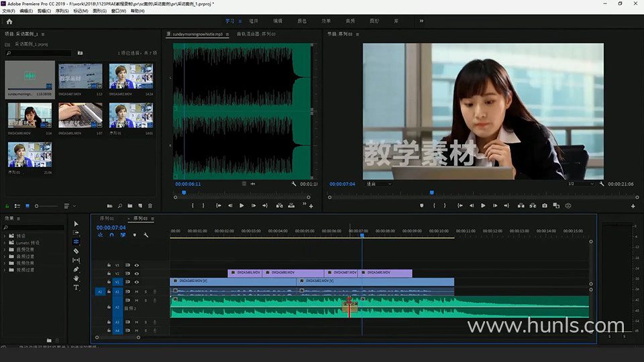Switch to the 序列01 timeline tab
The height and width of the screenshot is (362, 644).
pos(107,219)
